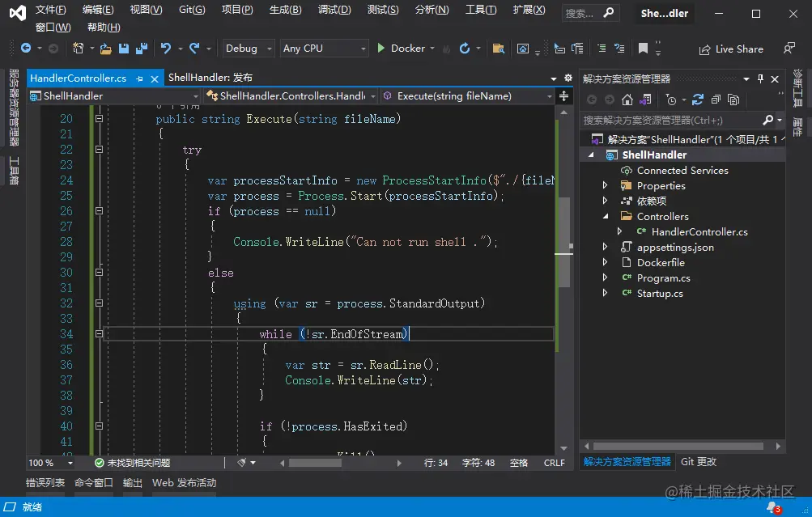Open the Git(G) menu
812x517 pixels.
pyautogui.click(x=192, y=10)
